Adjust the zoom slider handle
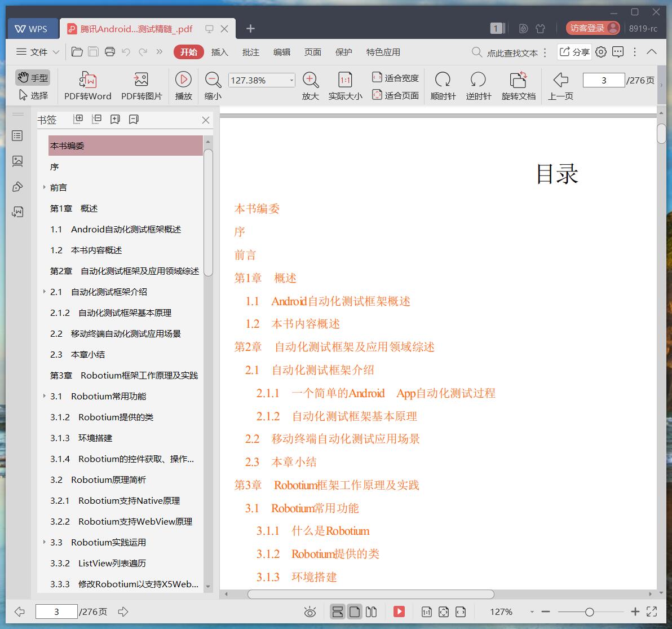Viewport: 672px width, 629px height. [590, 612]
